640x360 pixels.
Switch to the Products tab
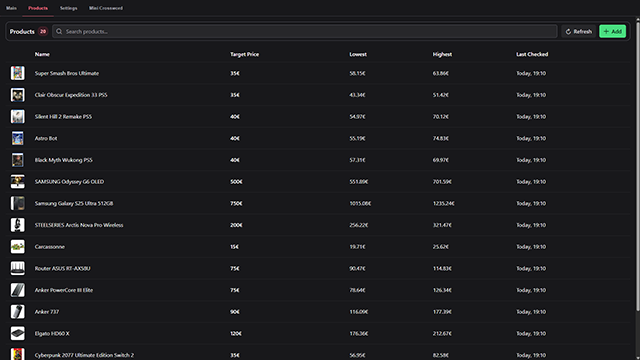38,8
